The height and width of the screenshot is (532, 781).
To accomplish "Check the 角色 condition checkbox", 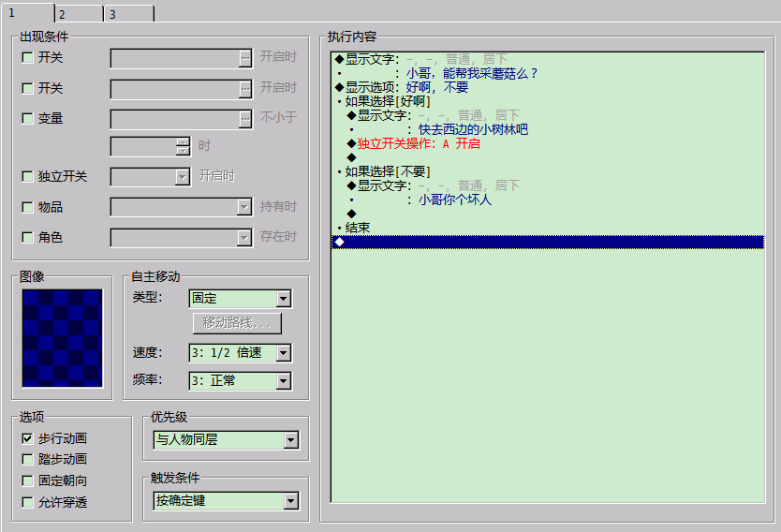I will pos(27,237).
